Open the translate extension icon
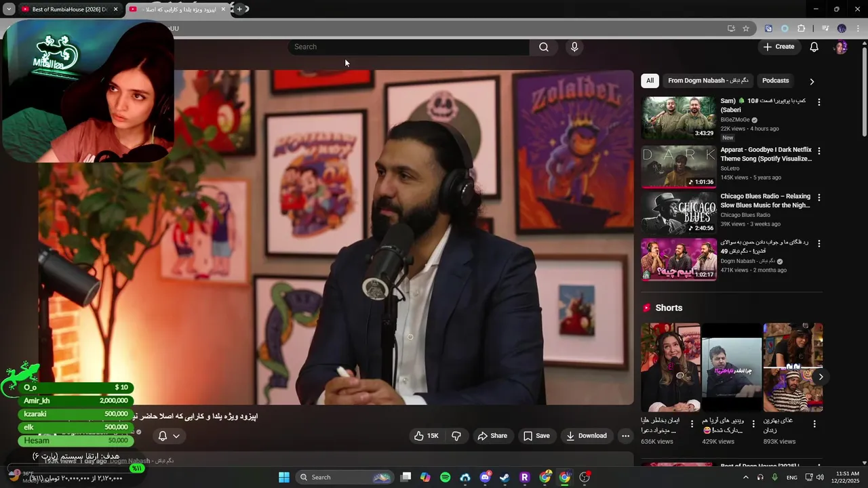This screenshot has width=868, height=488. coord(768,28)
